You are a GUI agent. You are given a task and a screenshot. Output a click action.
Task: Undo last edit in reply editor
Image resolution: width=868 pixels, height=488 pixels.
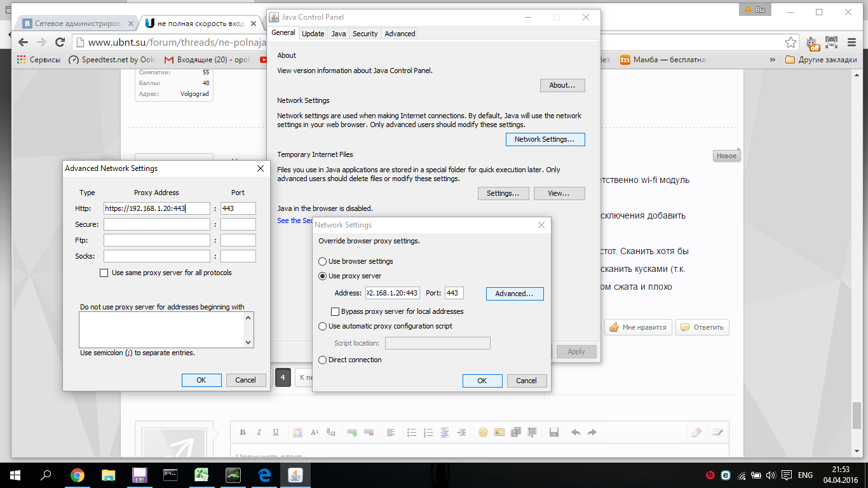[x=576, y=432]
